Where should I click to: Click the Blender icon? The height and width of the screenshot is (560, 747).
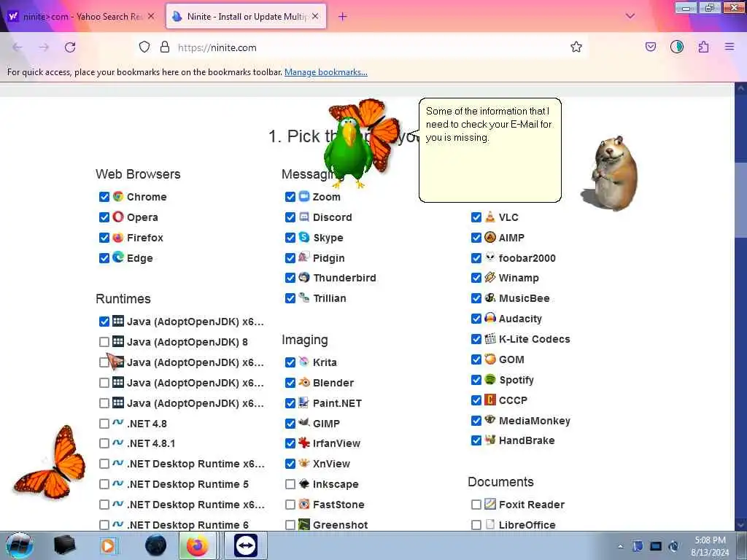[x=304, y=382]
